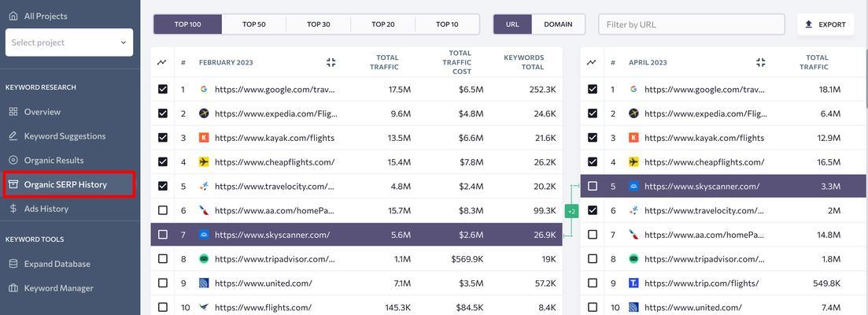This screenshot has width=868, height=315.
Task: Switch to TOP 10 tab
Action: click(x=447, y=24)
